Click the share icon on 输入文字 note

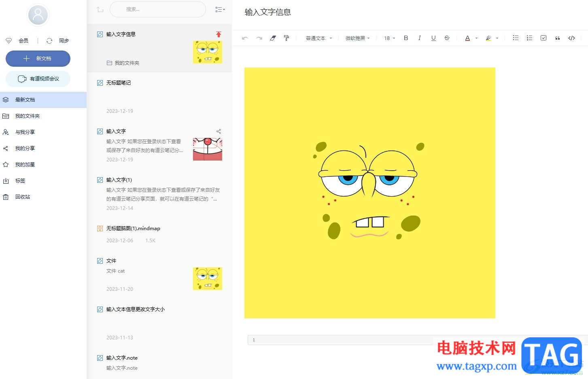coord(219,131)
